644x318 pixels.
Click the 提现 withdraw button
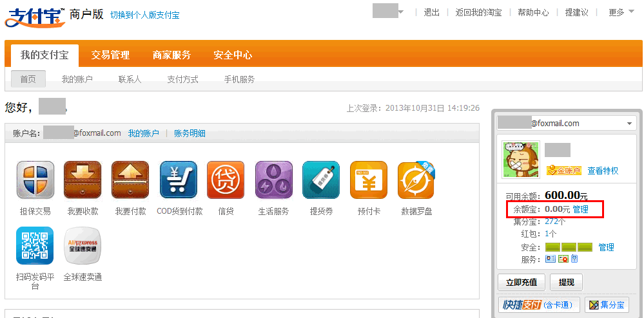[567, 283]
